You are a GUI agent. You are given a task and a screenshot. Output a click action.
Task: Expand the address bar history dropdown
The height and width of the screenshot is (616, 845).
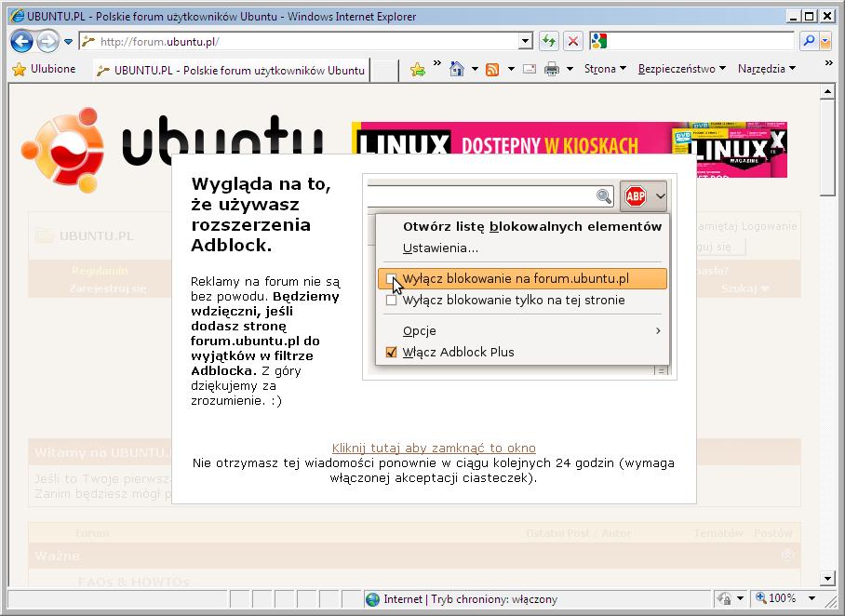526,41
